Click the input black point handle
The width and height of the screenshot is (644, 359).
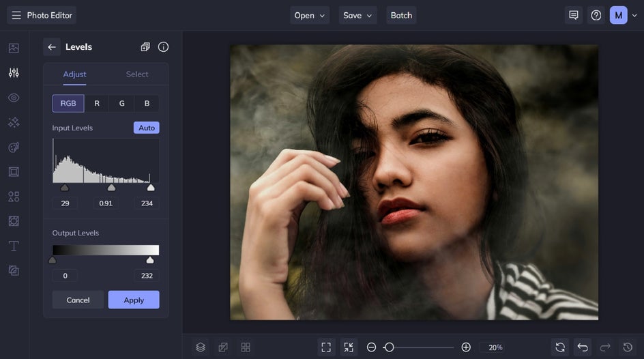(65, 188)
